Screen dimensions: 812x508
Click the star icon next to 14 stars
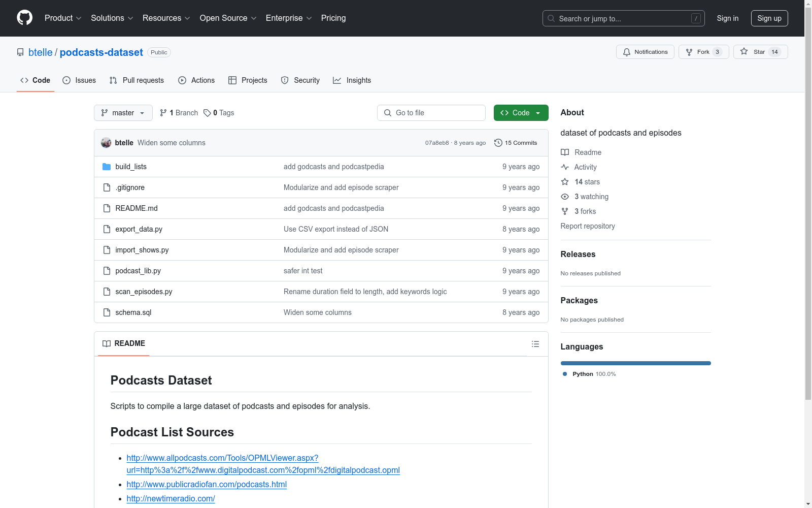pos(565,182)
